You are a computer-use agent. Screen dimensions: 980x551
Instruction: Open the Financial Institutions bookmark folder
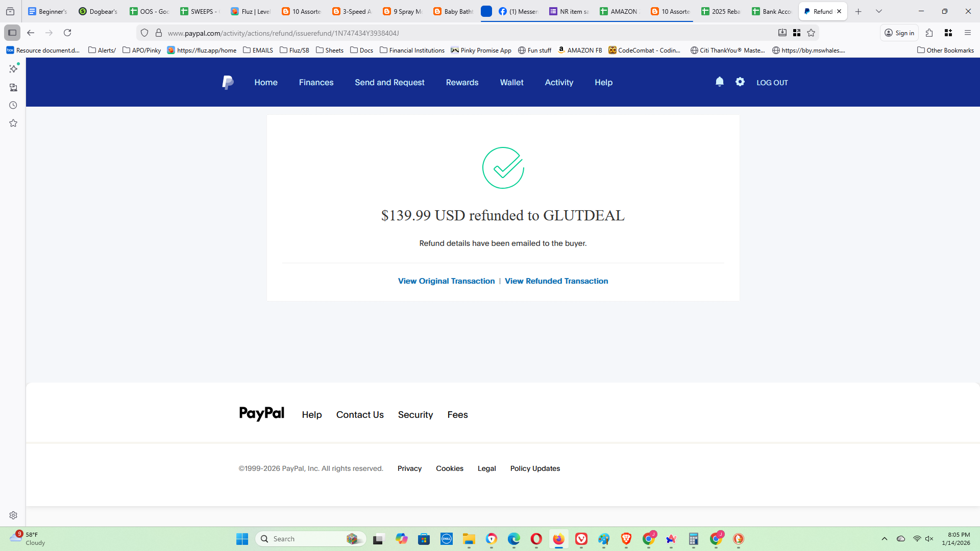coord(412,50)
